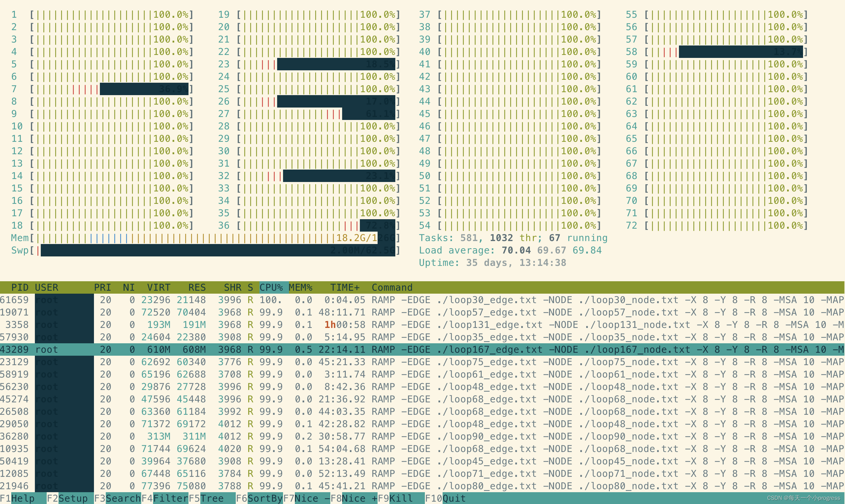Click the loop131_edge.txt command text
Image resolution: width=845 pixels, height=504 pixels.
(489, 325)
